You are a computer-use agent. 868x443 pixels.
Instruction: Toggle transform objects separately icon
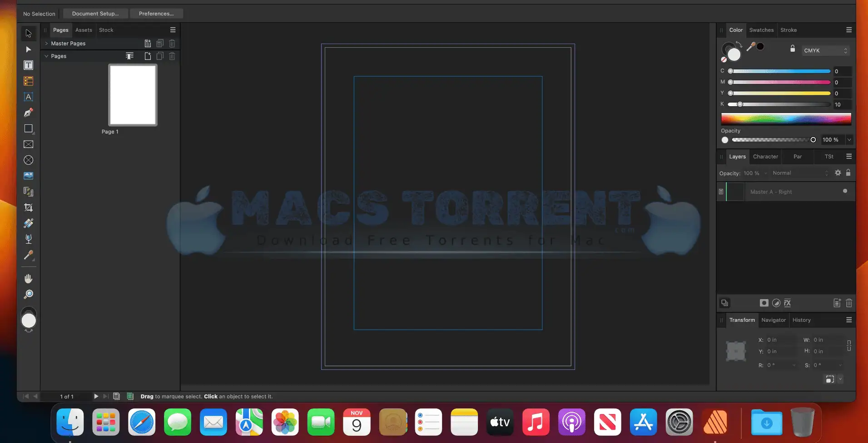830,379
